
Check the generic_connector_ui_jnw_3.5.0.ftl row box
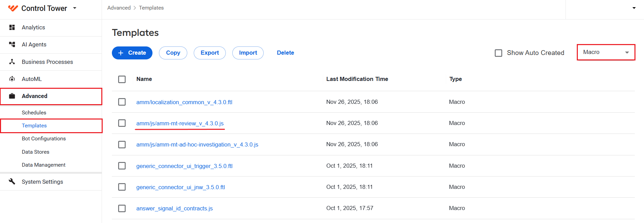[x=122, y=187]
